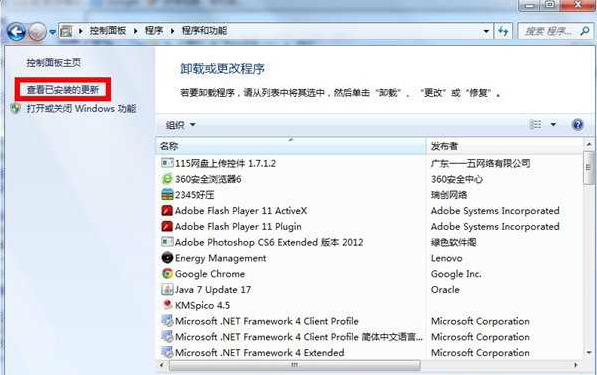Open 控制面板主页 link in the sidebar
Image resolution: width=597 pixels, height=375 pixels.
tap(54, 62)
